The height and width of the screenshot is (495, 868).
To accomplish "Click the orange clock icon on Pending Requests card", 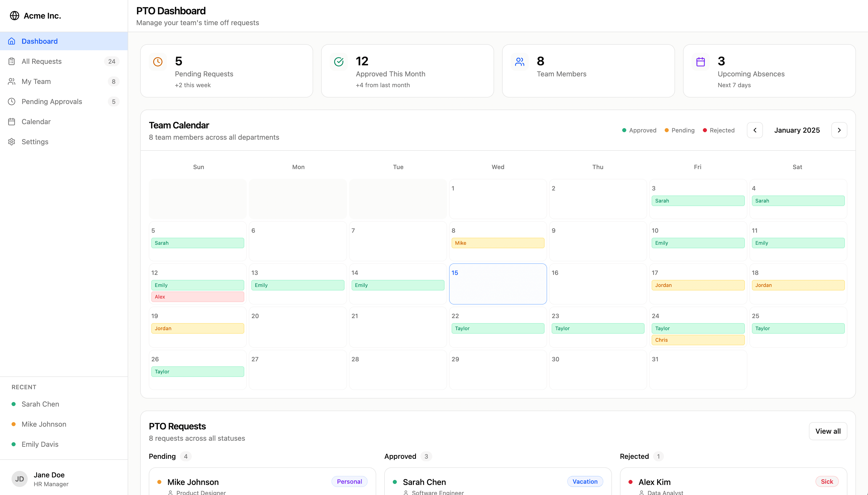I will click(x=158, y=62).
